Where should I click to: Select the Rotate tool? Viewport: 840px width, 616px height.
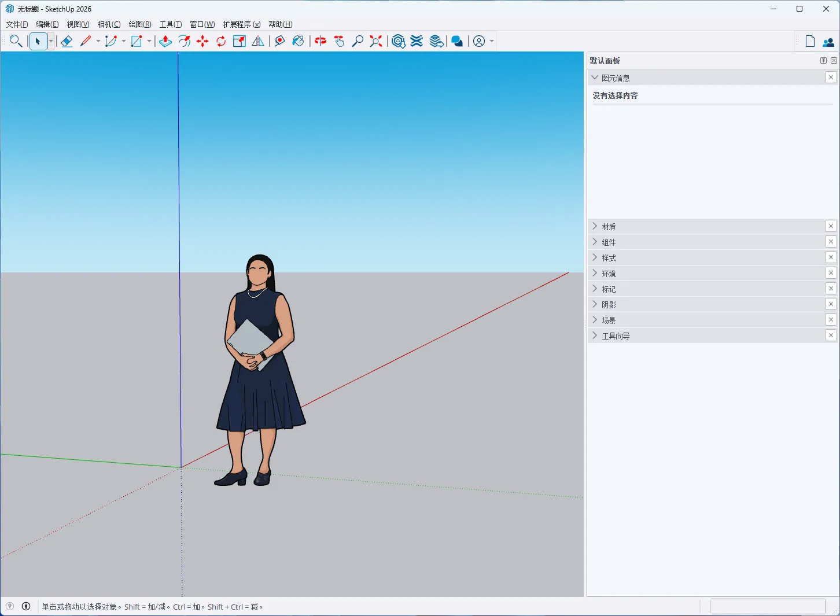click(x=220, y=41)
